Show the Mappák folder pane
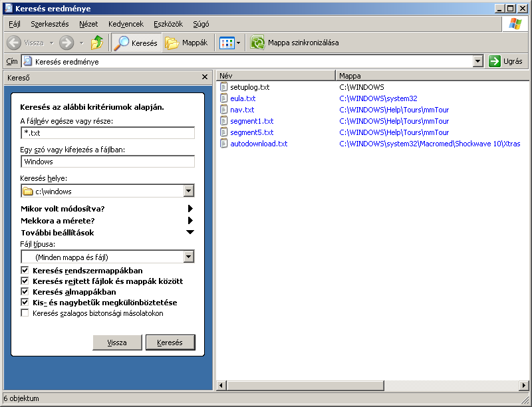This screenshot has width=532, height=407. (x=186, y=43)
